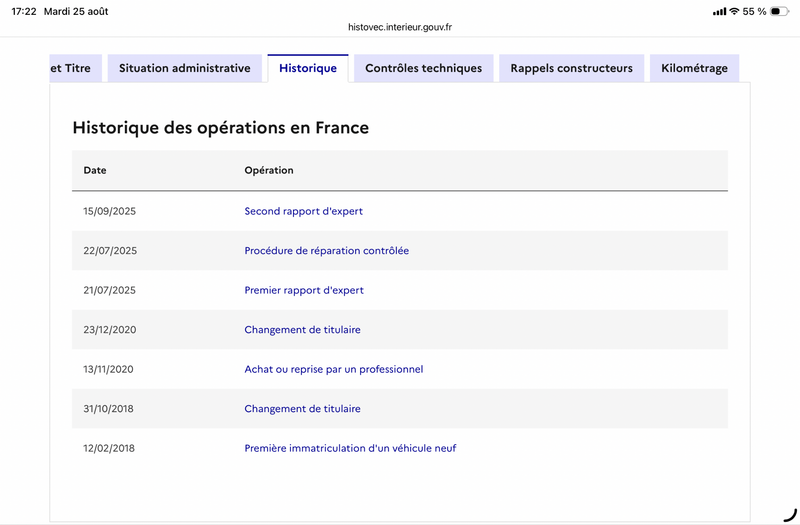This screenshot has height=525, width=800.
Task: Open the Rappels constructeurs tab
Action: (x=571, y=68)
